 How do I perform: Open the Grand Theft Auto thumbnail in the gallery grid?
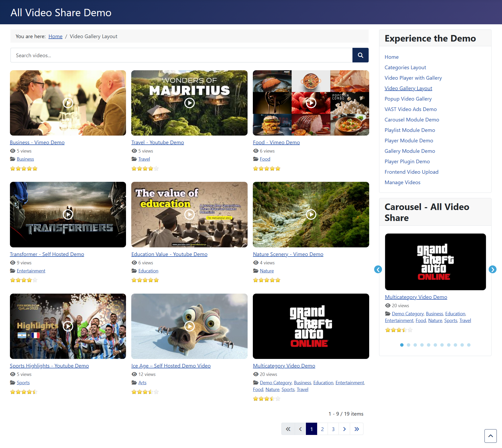pyautogui.click(x=311, y=326)
